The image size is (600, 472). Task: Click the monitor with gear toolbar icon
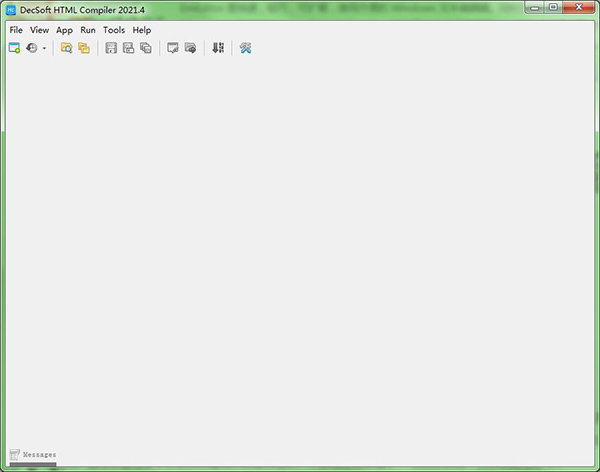190,48
